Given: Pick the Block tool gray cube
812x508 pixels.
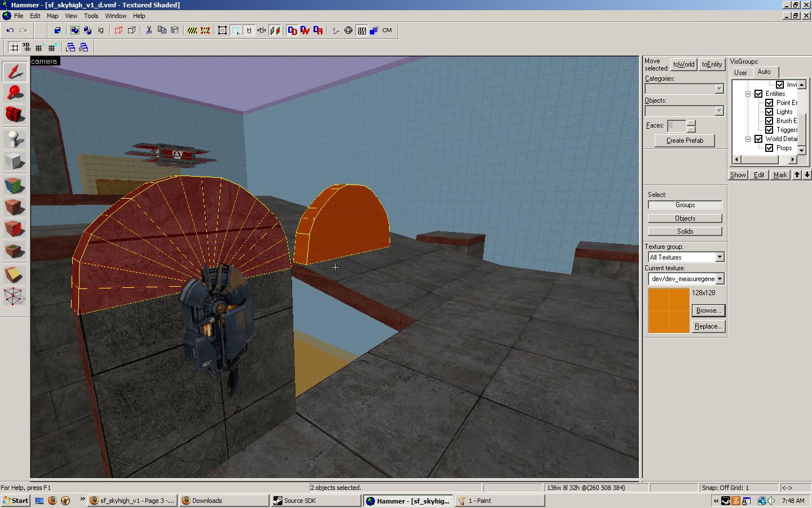Looking at the screenshot, I should click(x=15, y=162).
